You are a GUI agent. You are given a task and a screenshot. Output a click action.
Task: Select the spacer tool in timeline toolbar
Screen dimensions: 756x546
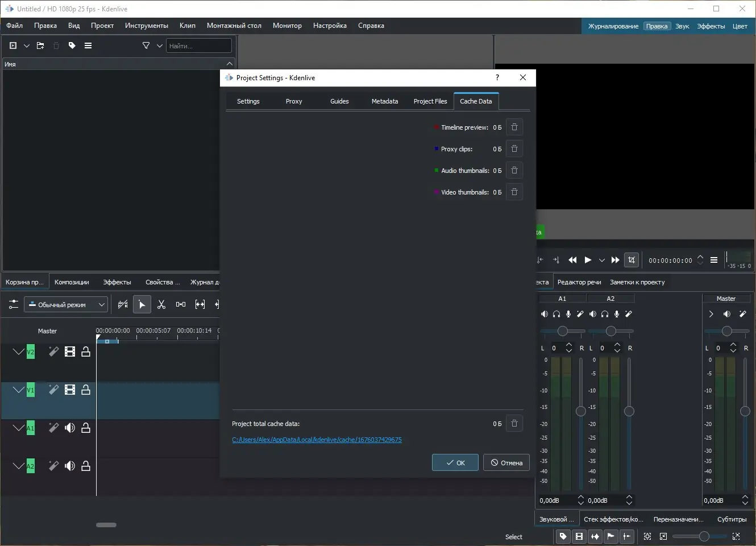181,305
